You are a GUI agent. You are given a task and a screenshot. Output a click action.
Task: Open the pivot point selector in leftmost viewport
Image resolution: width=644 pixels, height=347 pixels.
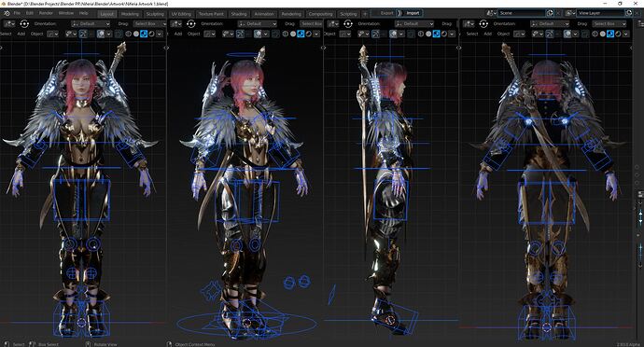pyautogui.click(x=24, y=24)
